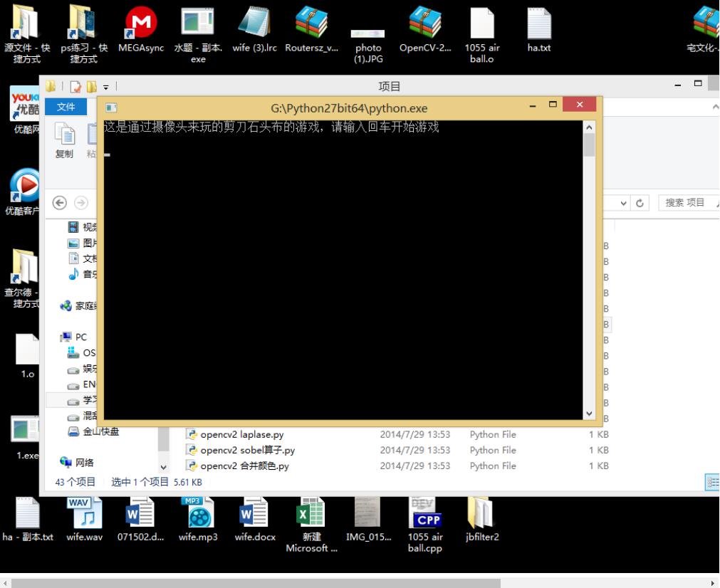Select PC in the navigation tree
720x588 pixels.
tap(73, 337)
